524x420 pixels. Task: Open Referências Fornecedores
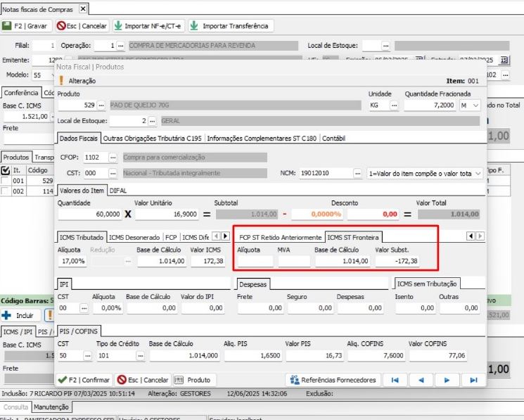(335, 380)
